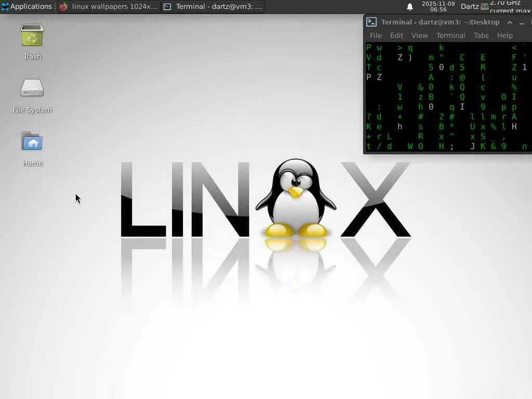The width and height of the screenshot is (532, 399).
Task: Open the Tabs menu in Terminal
Action: click(481, 35)
